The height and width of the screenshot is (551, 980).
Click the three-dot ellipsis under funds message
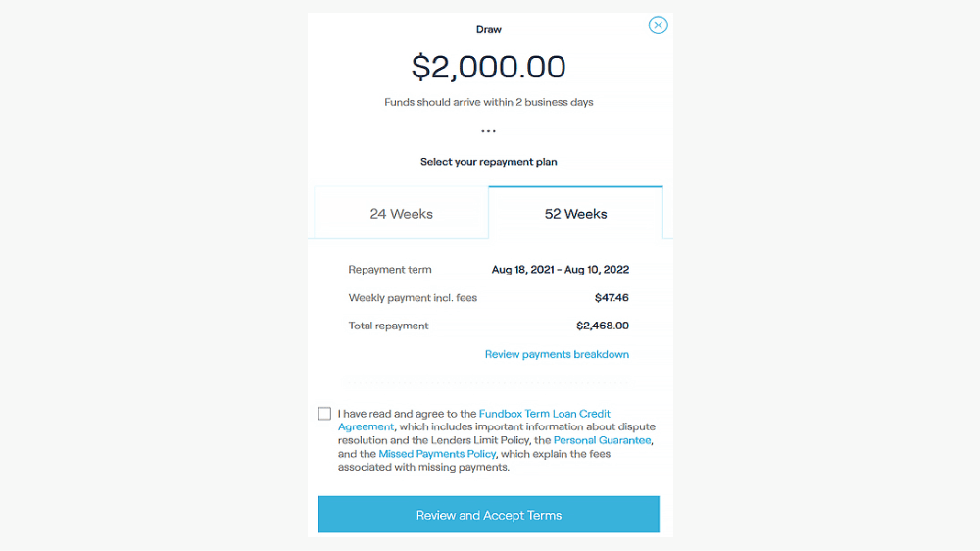point(488,131)
